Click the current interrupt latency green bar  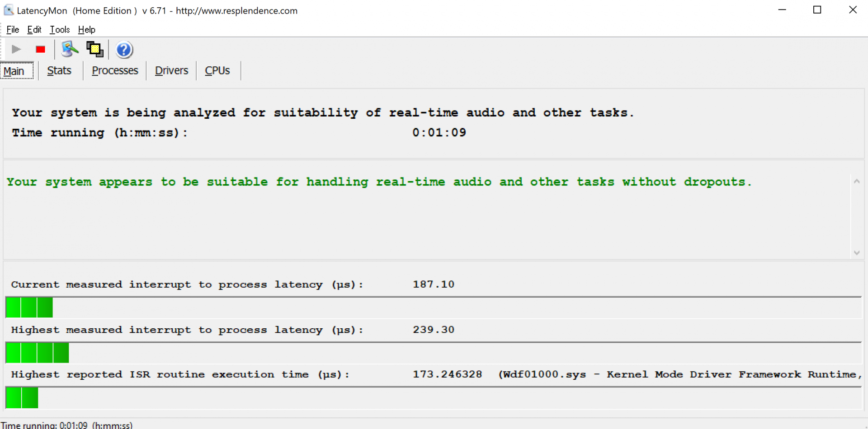point(29,308)
